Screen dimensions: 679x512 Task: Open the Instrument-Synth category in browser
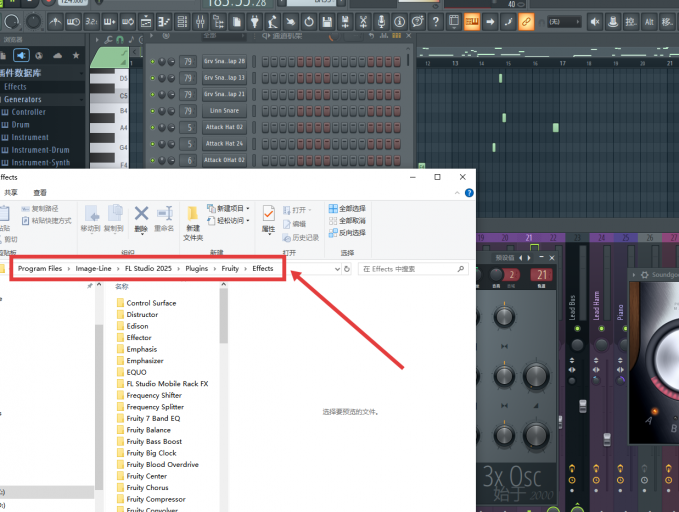coord(41,162)
